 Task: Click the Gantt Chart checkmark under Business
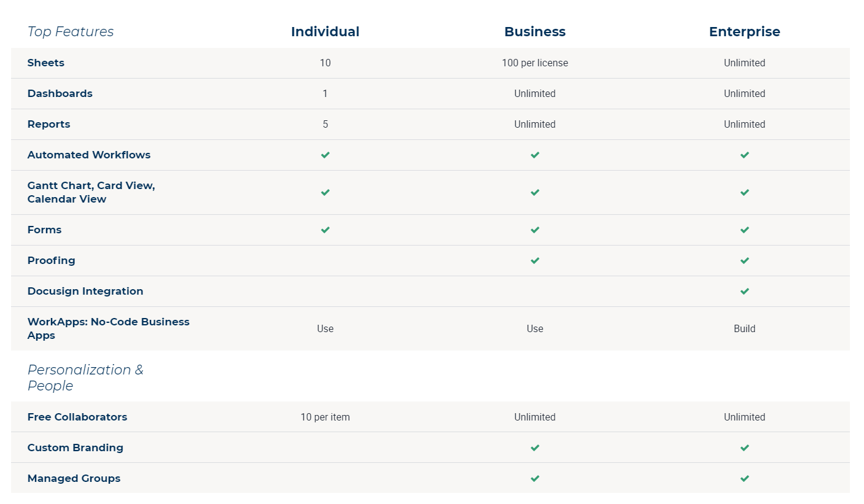coord(534,192)
